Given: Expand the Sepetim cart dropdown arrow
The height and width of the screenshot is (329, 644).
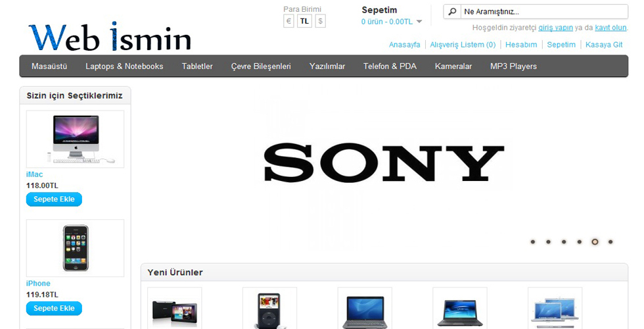Looking at the screenshot, I should coord(419,22).
